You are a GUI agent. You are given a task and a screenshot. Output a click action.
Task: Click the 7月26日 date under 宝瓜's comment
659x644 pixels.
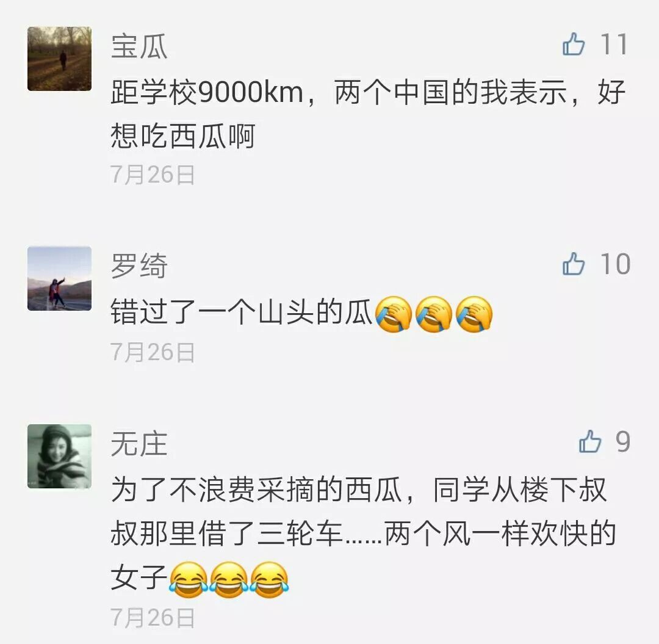(153, 175)
